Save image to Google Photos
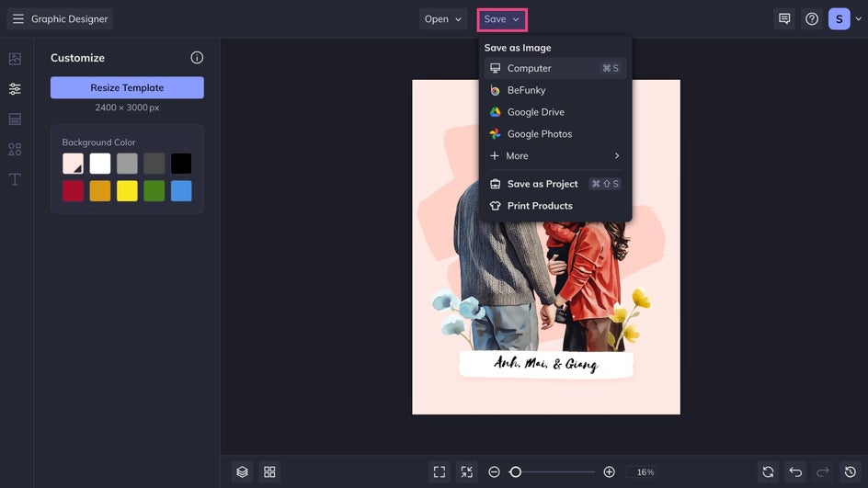 pyautogui.click(x=554, y=134)
